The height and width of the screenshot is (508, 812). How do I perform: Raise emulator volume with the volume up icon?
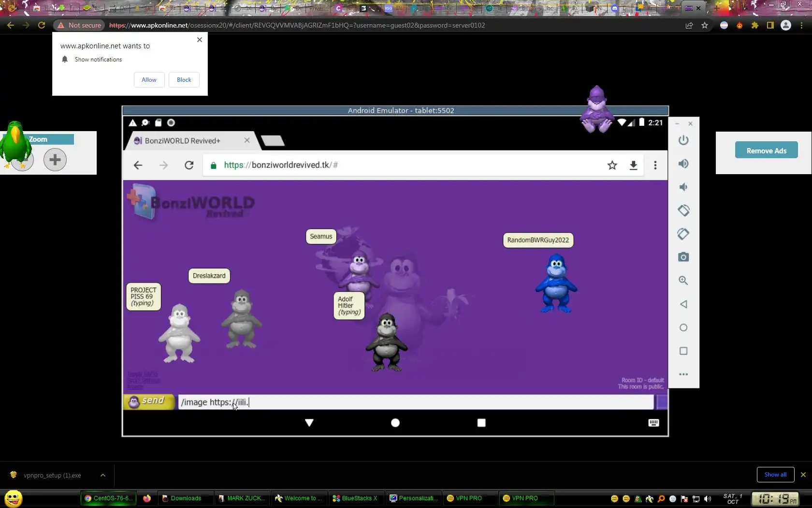[683, 164]
